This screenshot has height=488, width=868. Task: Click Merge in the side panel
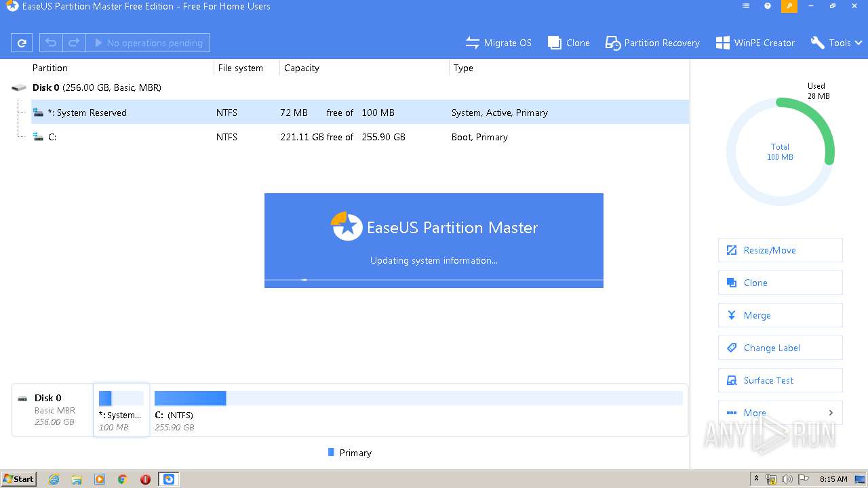click(x=780, y=315)
